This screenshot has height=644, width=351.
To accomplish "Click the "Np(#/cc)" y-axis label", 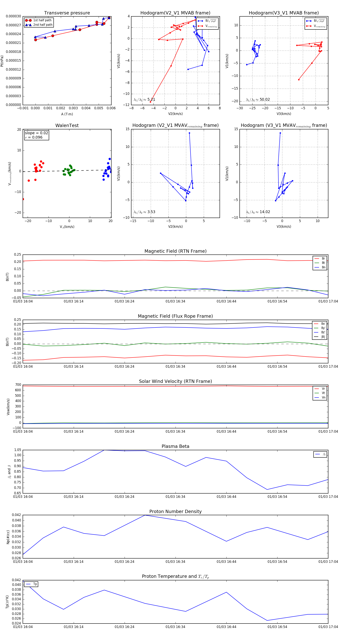I will (x=8, y=537).
